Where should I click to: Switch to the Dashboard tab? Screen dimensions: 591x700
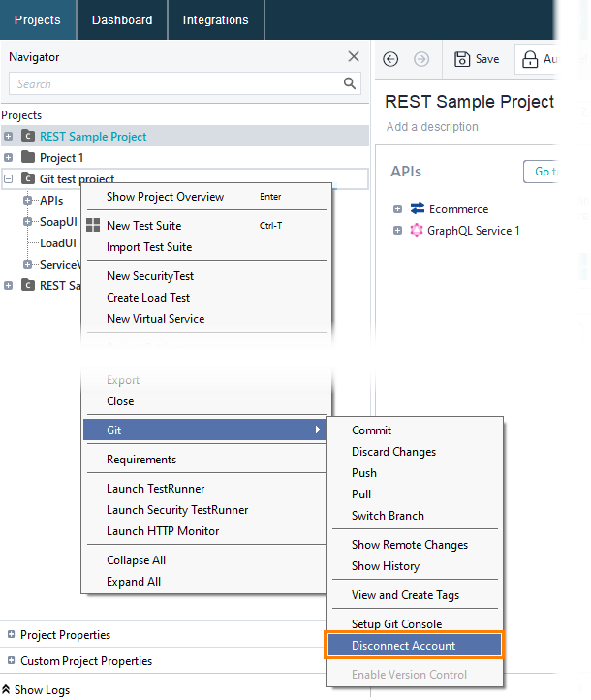click(x=122, y=20)
